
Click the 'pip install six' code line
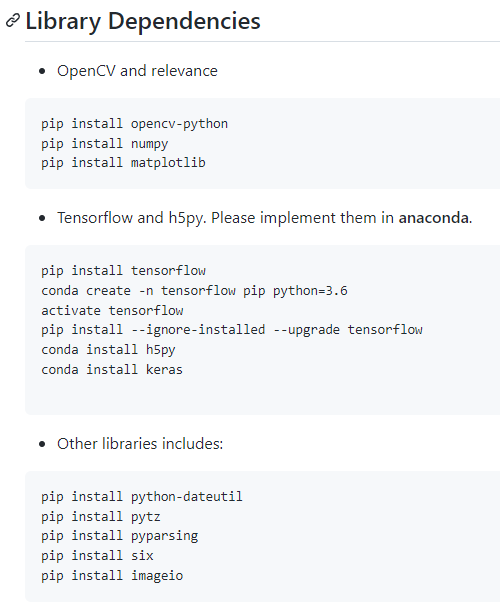coord(97,556)
